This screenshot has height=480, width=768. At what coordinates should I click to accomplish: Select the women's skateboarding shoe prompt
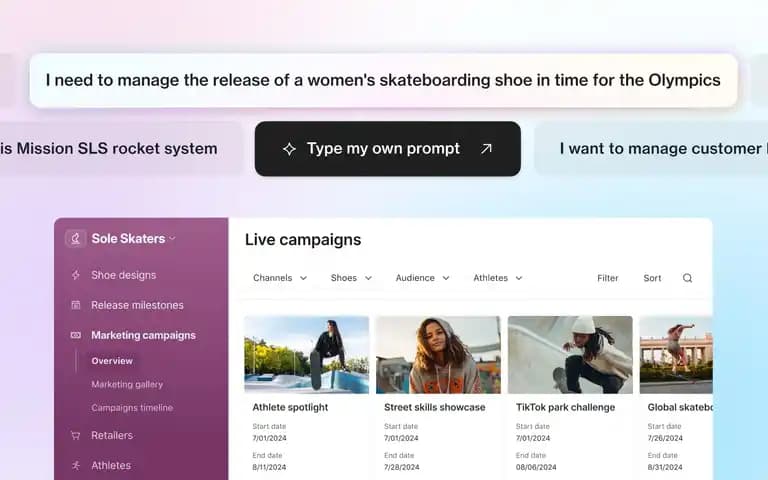tap(384, 80)
